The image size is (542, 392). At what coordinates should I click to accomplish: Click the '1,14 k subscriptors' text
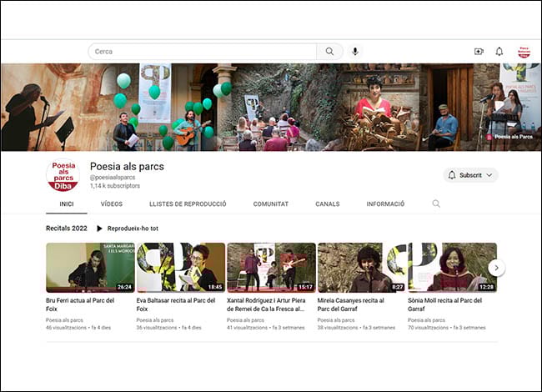[115, 186]
